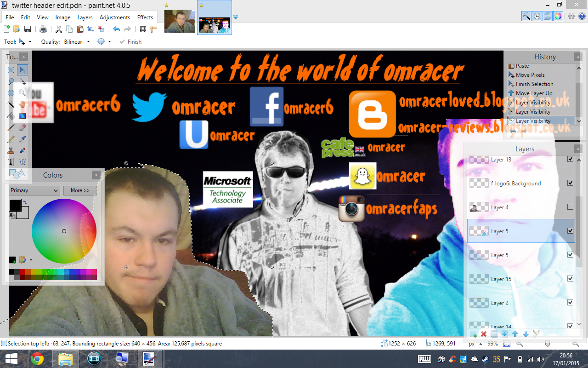The height and width of the screenshot is (368, 588).
Task: Open the selection clipping mode dropdown
Action: 104,42
